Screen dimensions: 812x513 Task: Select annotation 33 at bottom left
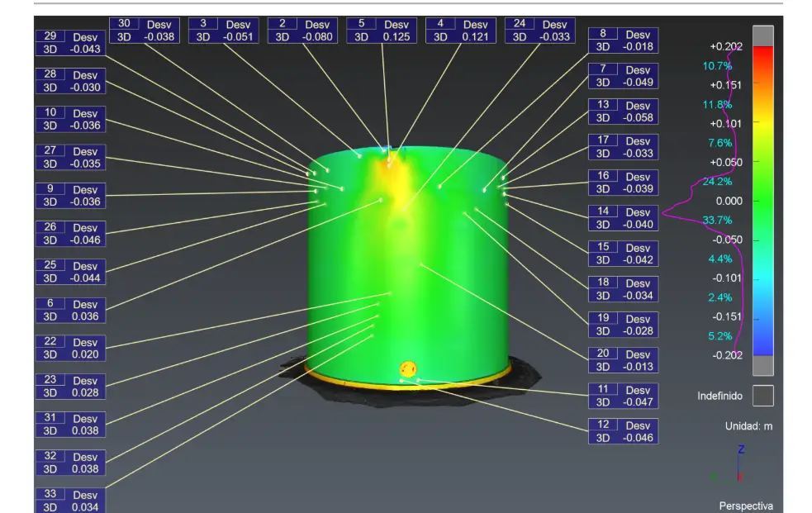point(70,501)
